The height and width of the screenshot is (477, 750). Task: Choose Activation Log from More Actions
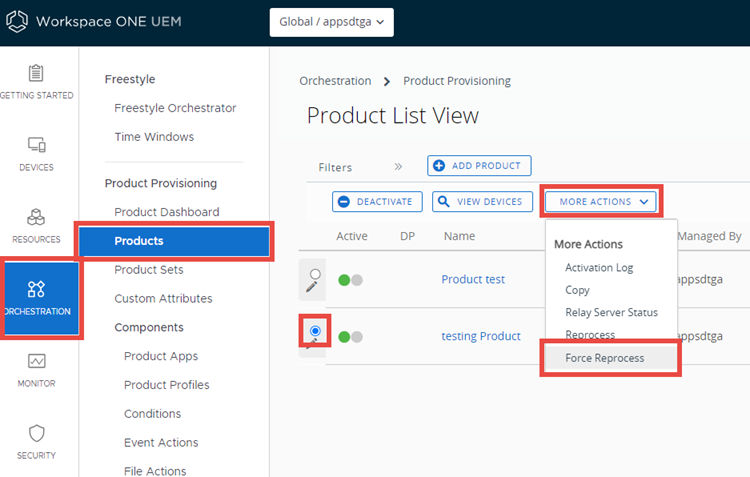coord(599,267)
